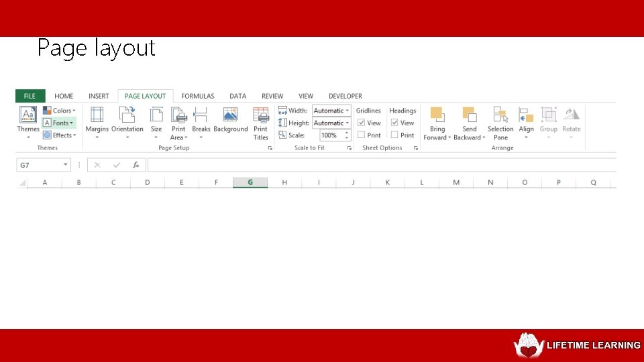Click the Send Backward icon
This screenshot has width=644, height=362.
pos(470,115)
